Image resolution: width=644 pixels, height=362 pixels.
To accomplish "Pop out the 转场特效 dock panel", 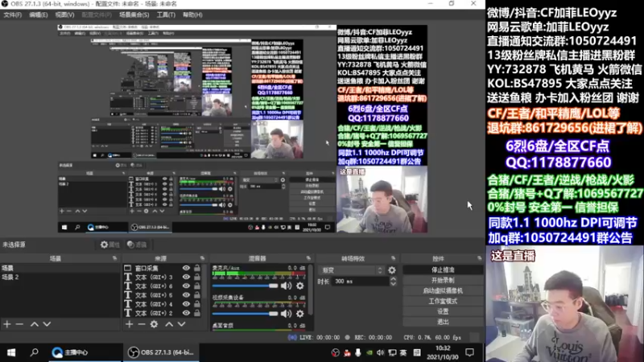I will [x=393, y=258].
